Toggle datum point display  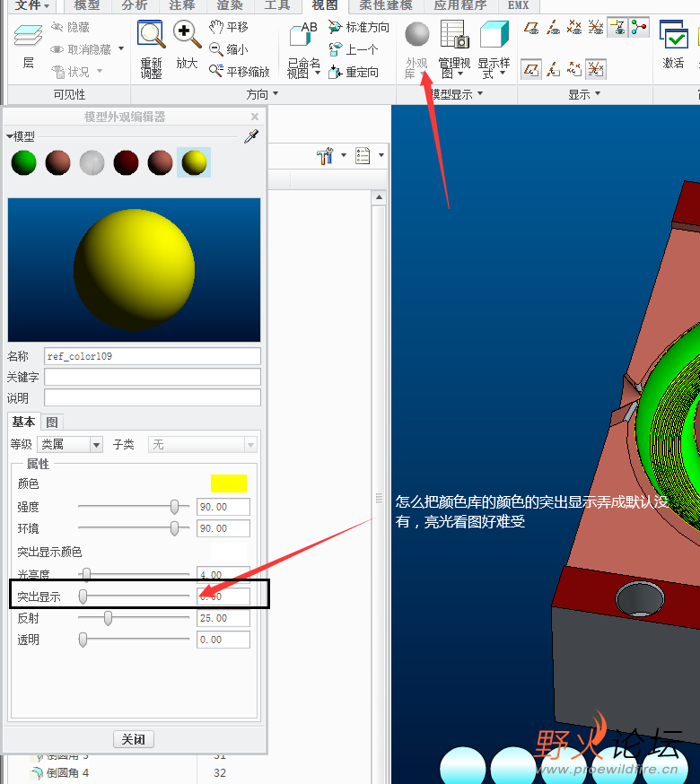pyautogui.click(x=574, y=27)
